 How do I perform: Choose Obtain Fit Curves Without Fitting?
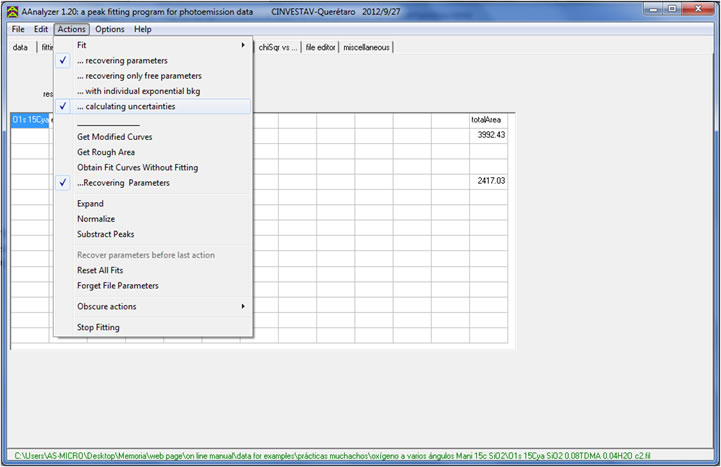[x=137, y=167]
